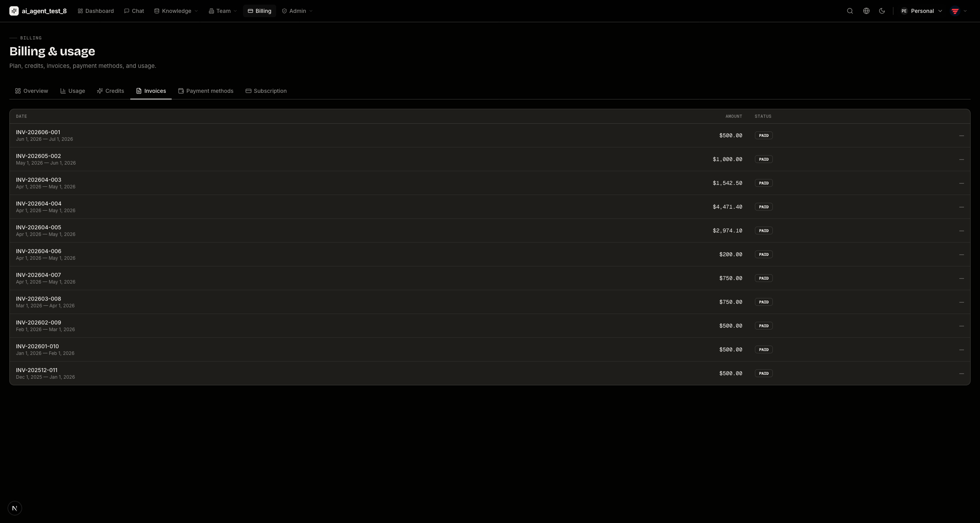Click the Billing & usage heading
The image size is (980, 523).
coord(52,51)
